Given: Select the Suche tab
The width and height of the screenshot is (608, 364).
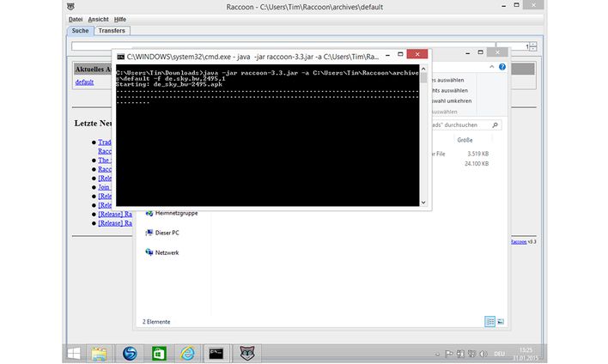Looking at the screenshot, I should pos(80,31).
